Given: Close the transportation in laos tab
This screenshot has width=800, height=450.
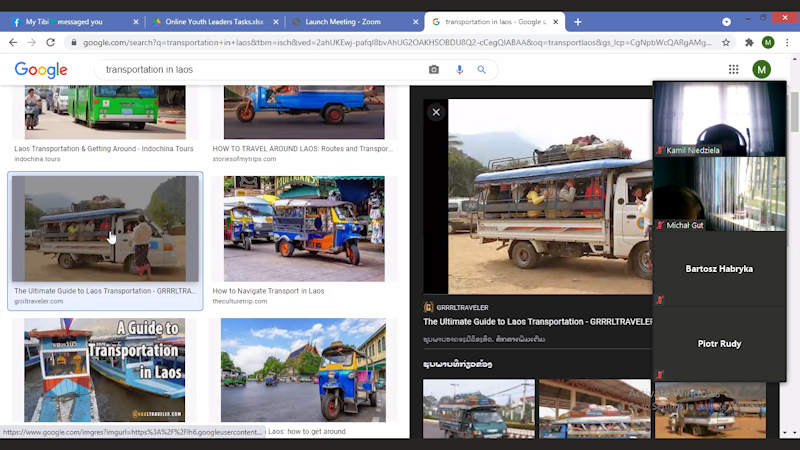Looking at the screenshot, I should tap(556, 22).
